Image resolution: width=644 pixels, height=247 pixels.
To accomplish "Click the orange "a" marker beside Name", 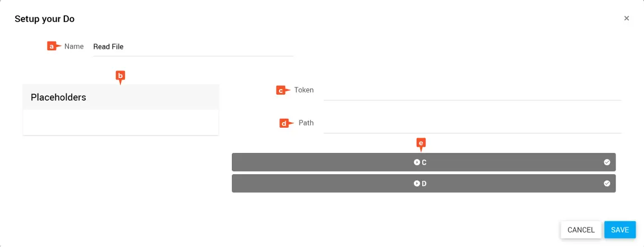I will click(52, 46).
